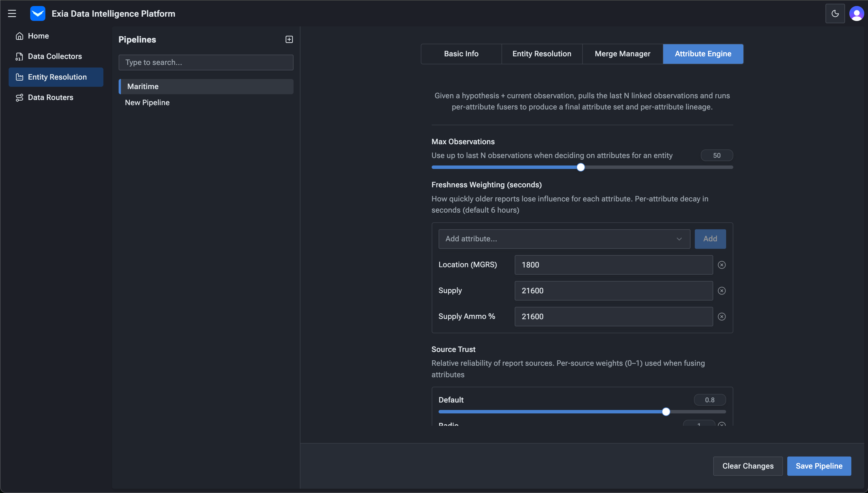This screenshot has height=493, width=868.
Task: Click Save Pipeline button
Action: (819, 466)
